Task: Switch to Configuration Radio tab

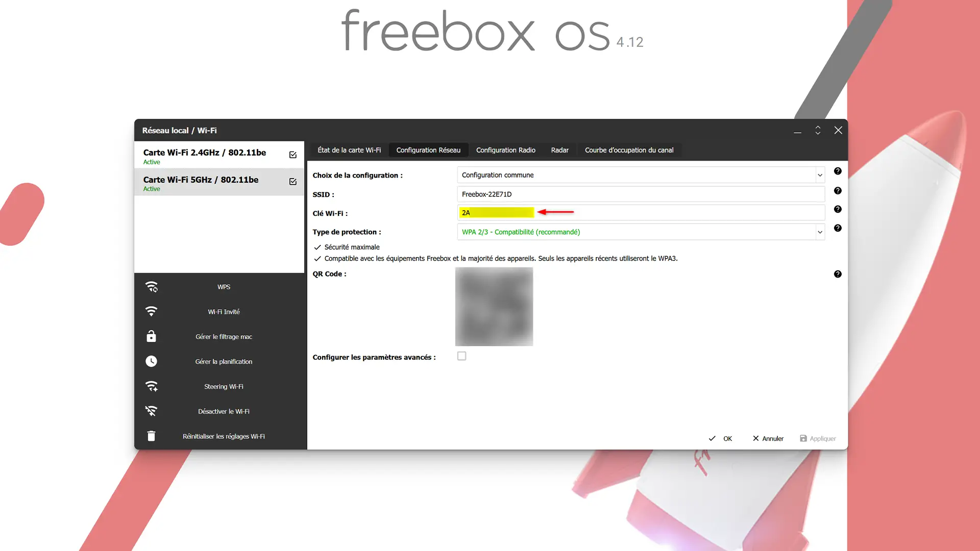Action: [506, 150]
